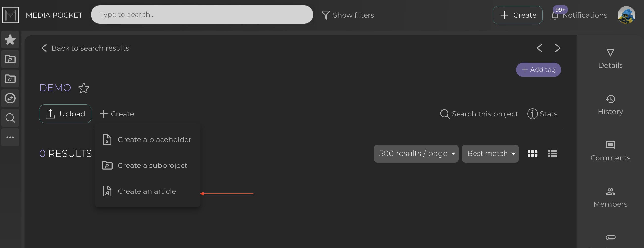
Task: Click the Add tag purple pill
Action: [538, 70]
